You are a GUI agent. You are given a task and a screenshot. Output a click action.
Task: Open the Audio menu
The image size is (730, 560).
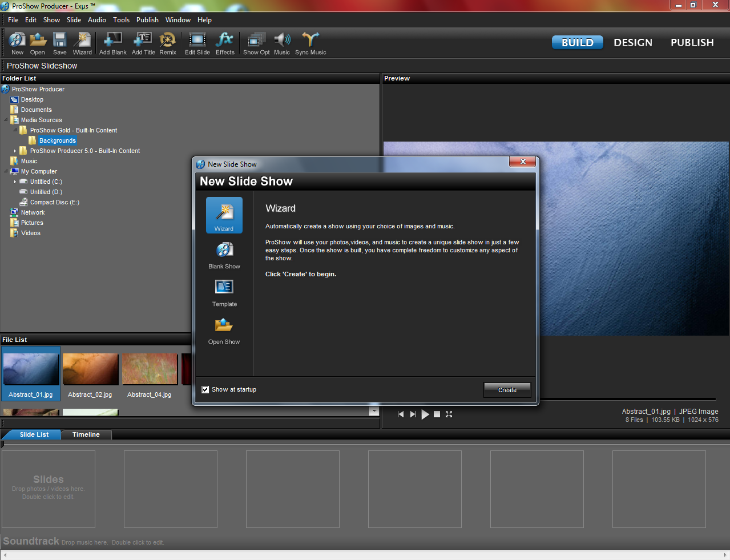pyautogui.click(x=97, y=20)
